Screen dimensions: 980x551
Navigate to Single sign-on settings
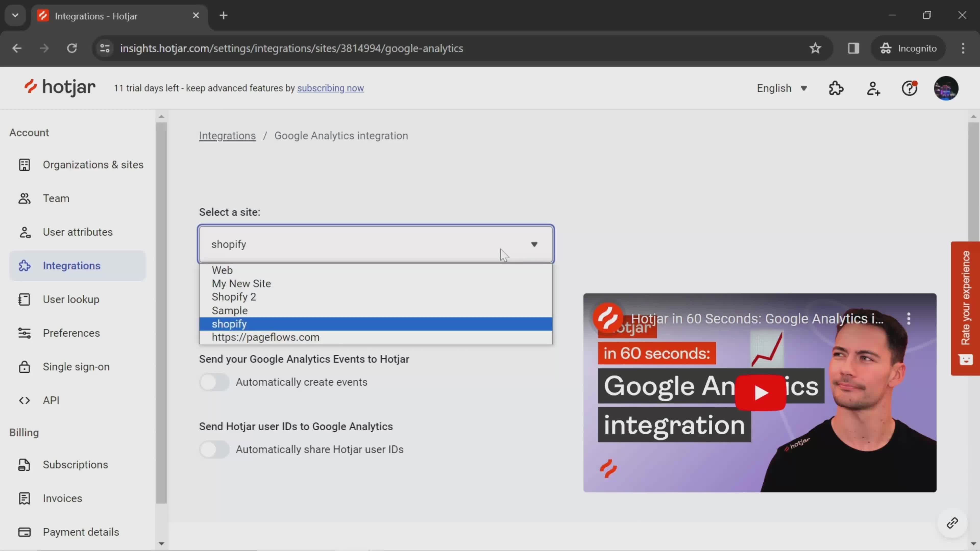pyautogui.click(x=75, y=367)
